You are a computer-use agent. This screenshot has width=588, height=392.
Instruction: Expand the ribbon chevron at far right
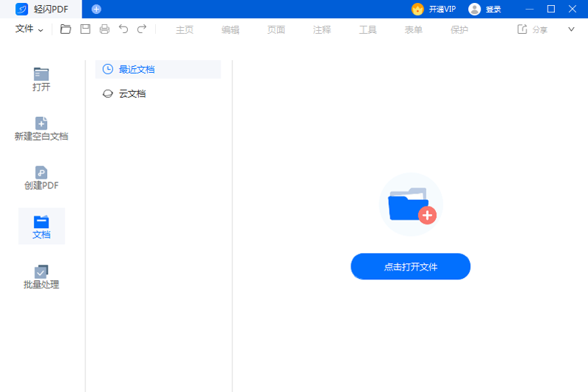pyautogui.click(x=571, y=29)
